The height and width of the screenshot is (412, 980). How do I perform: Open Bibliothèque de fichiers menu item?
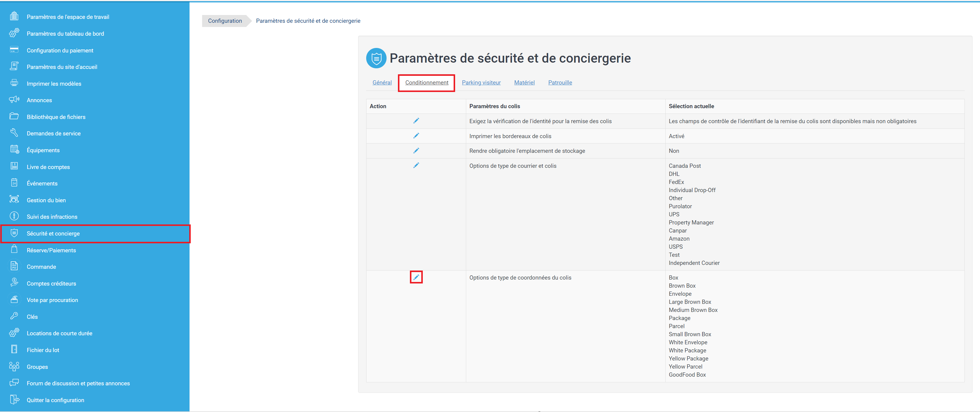pyautogui.click(x=56, y=117)
